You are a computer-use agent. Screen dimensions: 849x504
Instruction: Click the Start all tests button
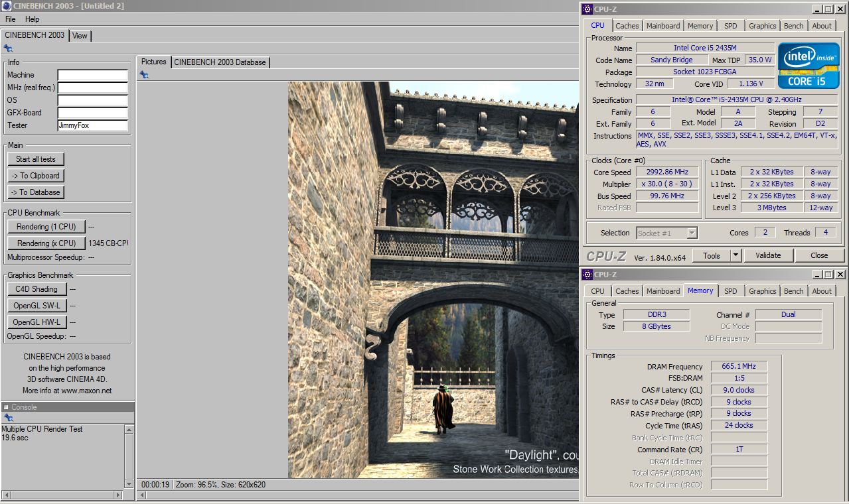[36, 159]
